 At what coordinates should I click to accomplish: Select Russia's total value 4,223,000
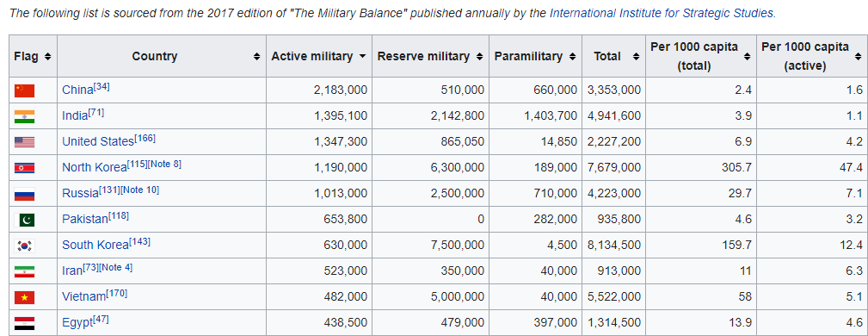[x=614, y=194]
